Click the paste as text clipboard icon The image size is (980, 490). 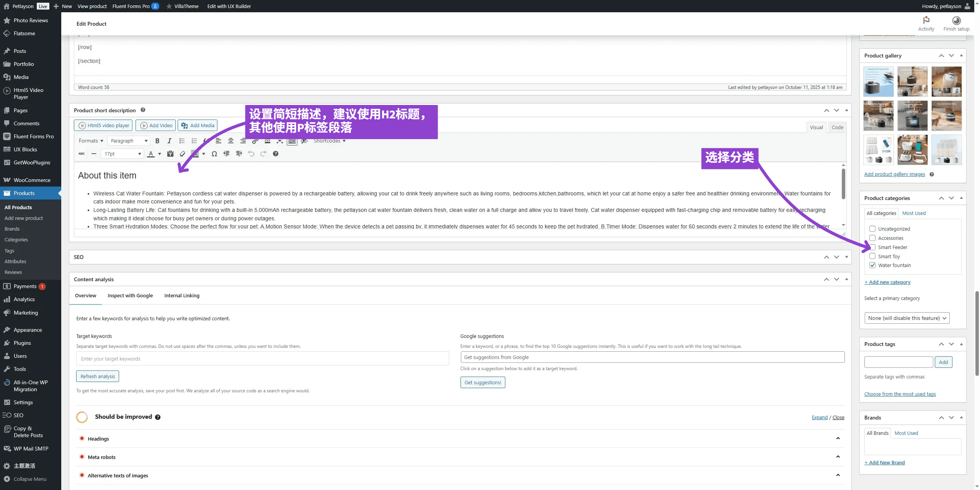170,154
